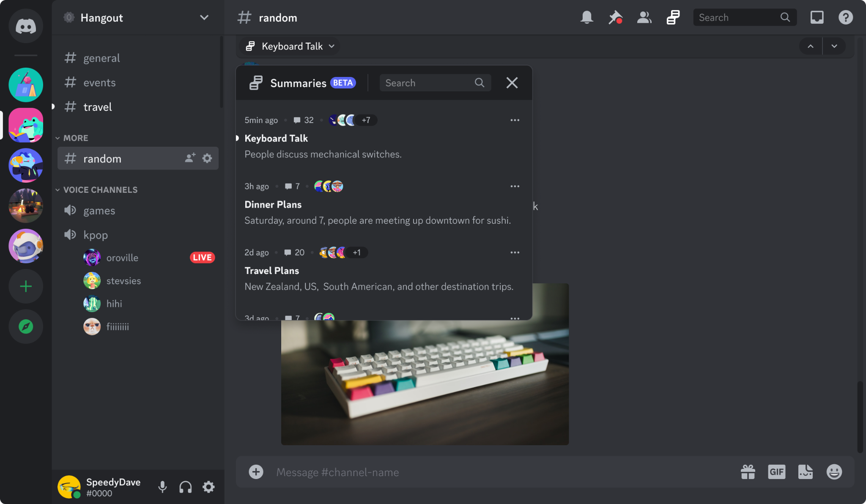This screenshot has width=866, height=504.
Task: Click the pinned messages icon
Action: [615, 17]
